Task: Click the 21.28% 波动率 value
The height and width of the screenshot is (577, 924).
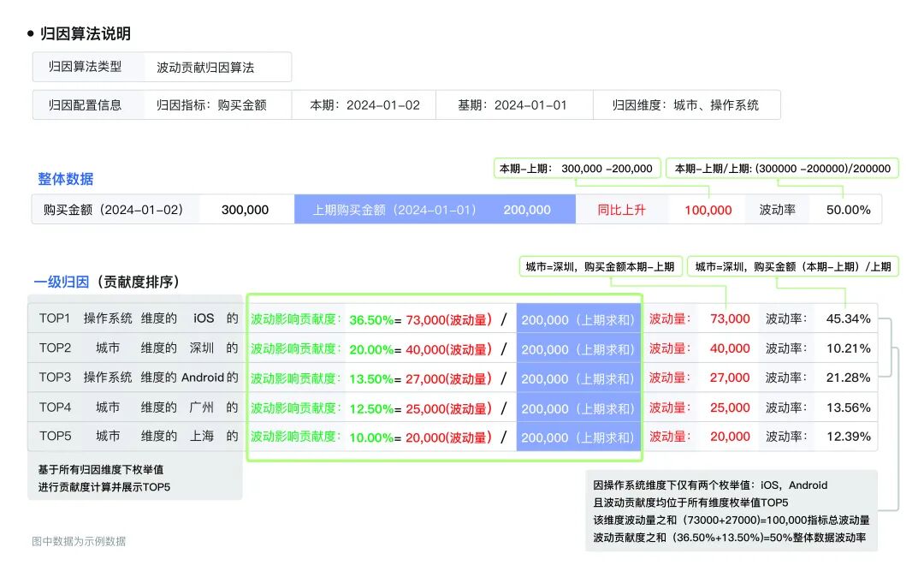Action: tap(848, 378)
